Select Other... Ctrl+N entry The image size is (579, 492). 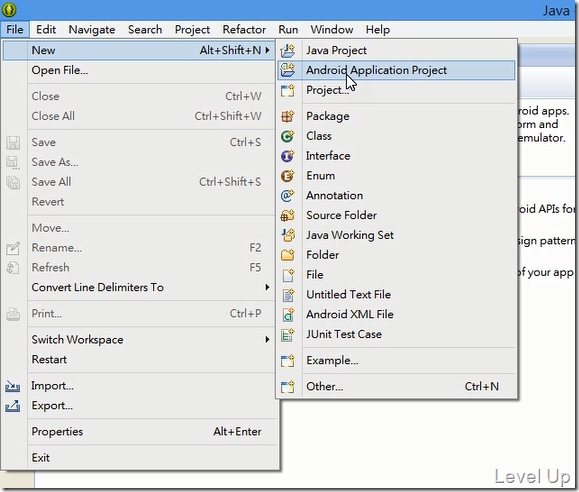click(396, 386)
